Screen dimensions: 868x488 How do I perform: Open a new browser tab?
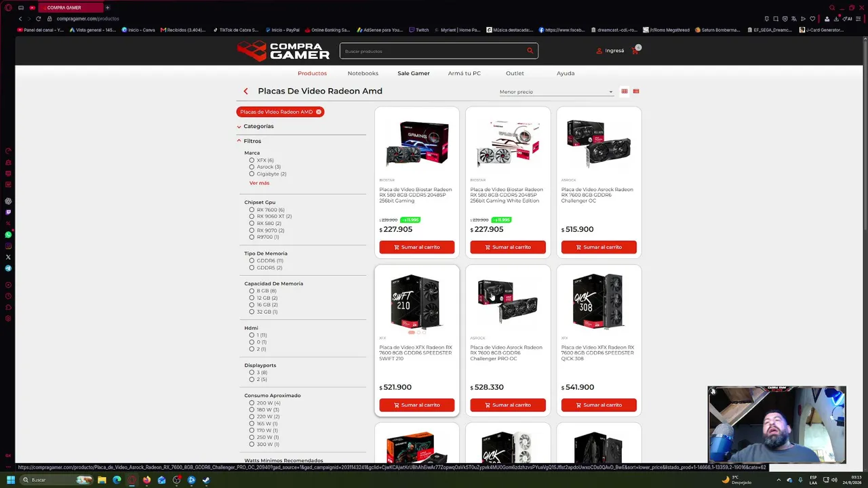107,7
